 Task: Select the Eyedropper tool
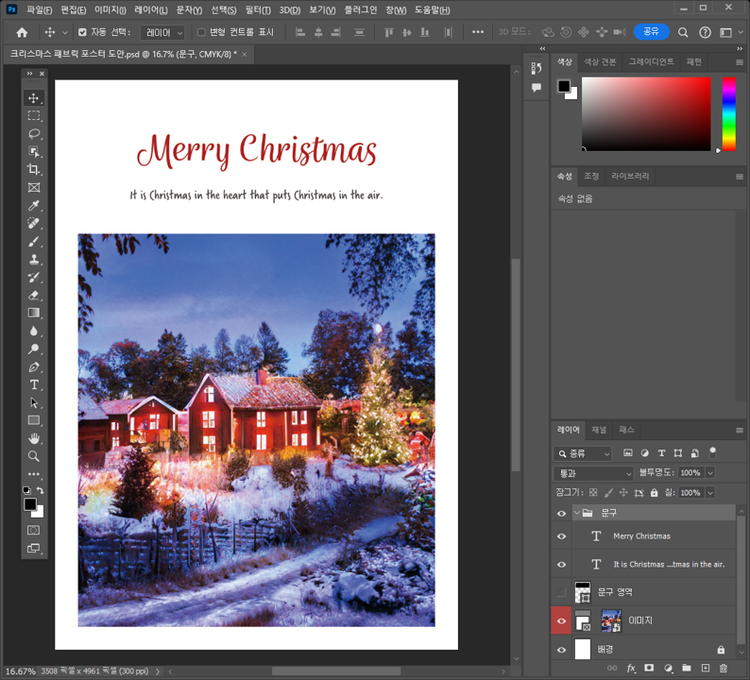pos(34,205)
